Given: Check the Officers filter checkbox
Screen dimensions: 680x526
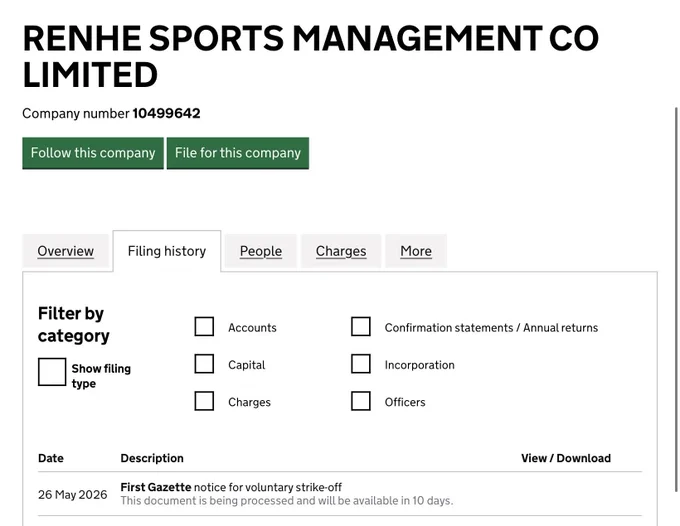Looking at the screenshot, I should 361,401.
